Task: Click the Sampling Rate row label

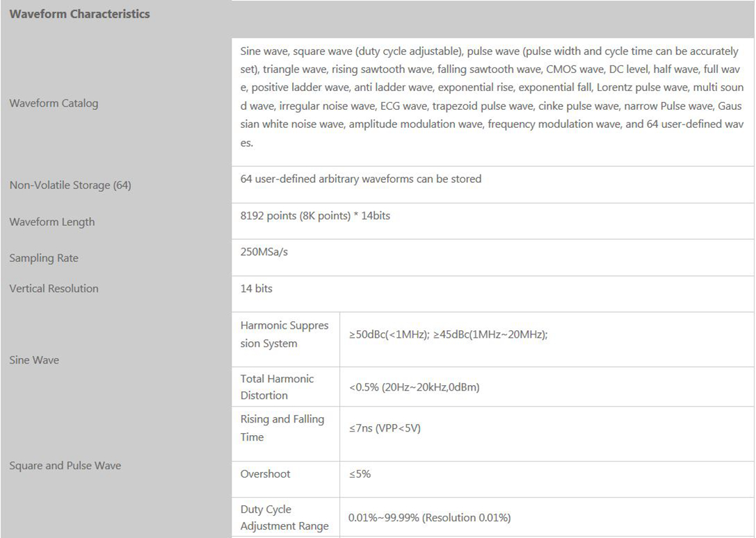Action: click(44, 259)
